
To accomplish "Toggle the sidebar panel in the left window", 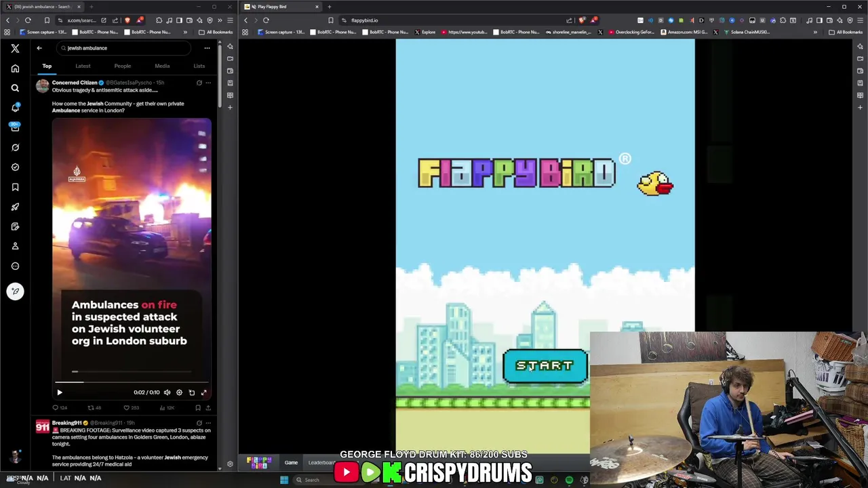I will point(179,20).
